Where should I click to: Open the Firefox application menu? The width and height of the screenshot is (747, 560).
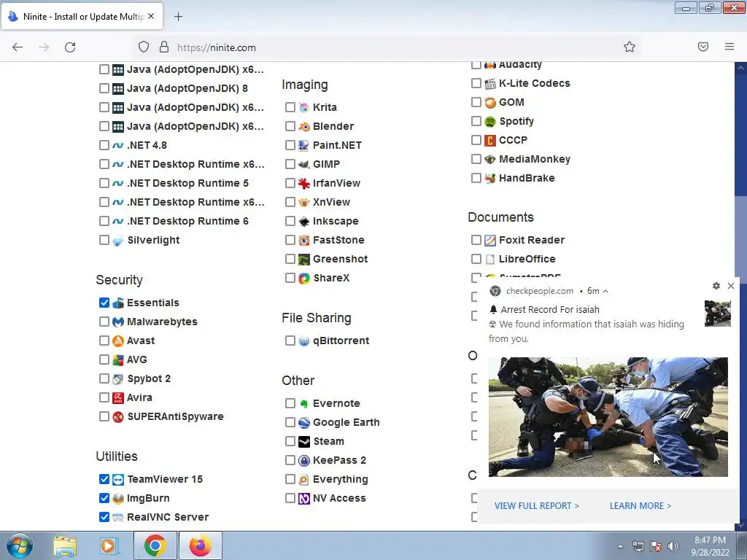729,47
